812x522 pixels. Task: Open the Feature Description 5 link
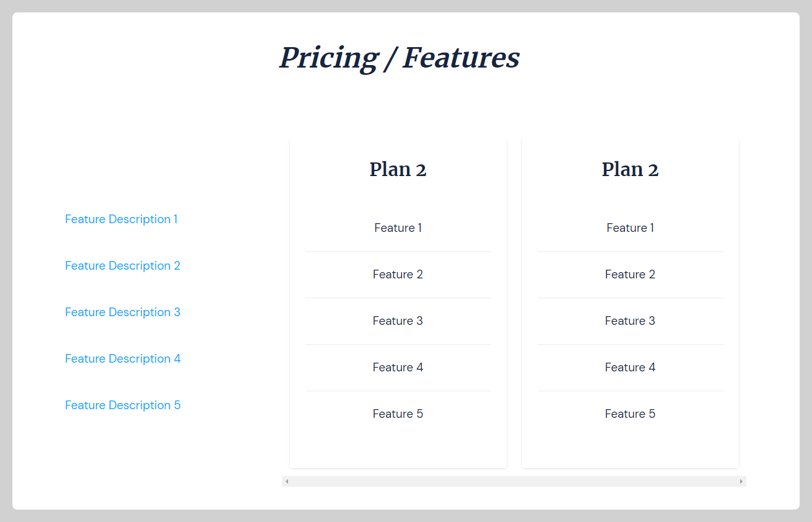[x=123, y=405]
